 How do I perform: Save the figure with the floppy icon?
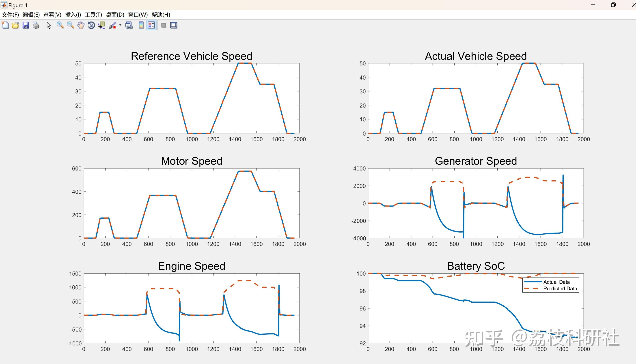pyautogui.click(x=26, y=25)
